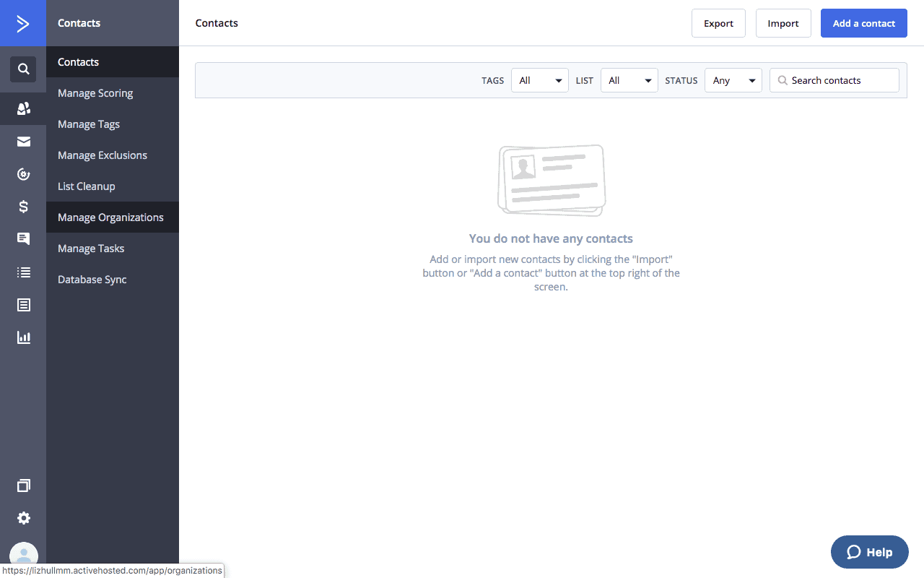Open Manage Tags menu item
This screenshot has width=924, height=578.
coord(113,124)
